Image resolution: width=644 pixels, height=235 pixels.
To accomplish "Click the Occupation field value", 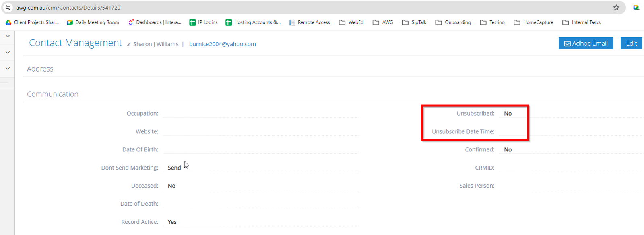I will (x=261, y=113).
